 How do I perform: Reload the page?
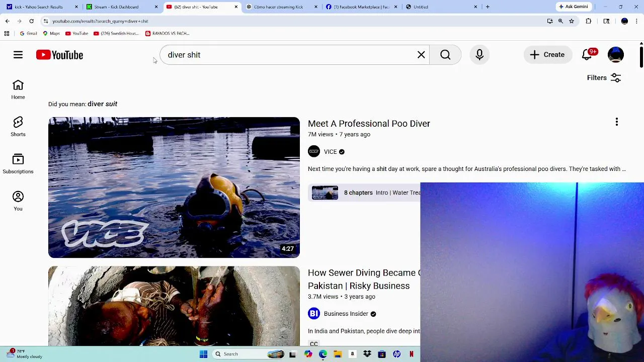coord(31,21)
